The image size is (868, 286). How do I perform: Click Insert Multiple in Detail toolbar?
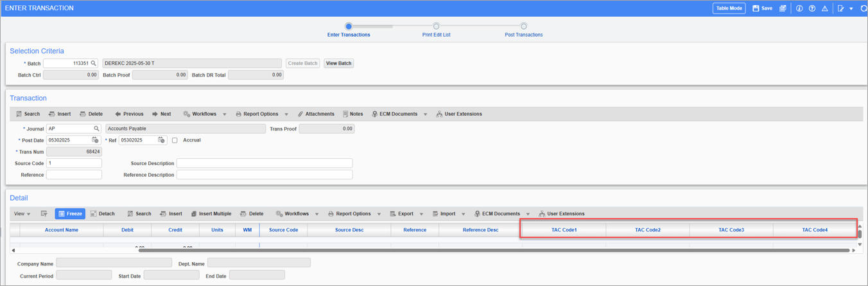pos(211,214)
